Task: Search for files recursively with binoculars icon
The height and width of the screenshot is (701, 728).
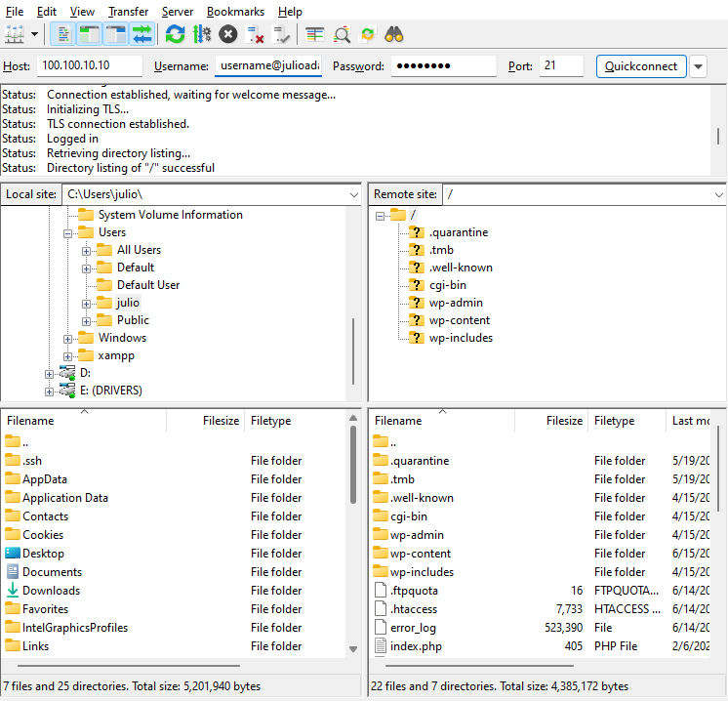Action: point(394,34)
